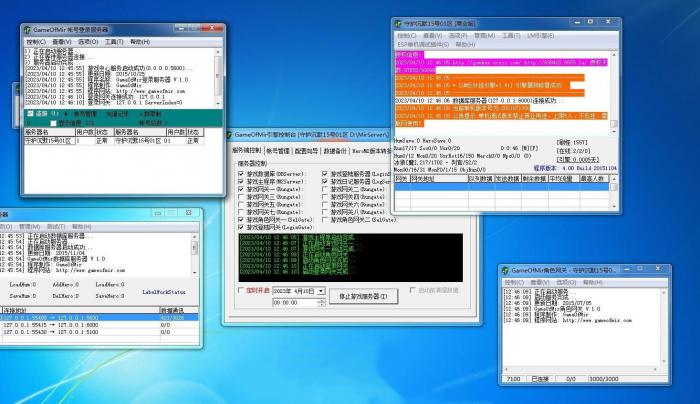The width and height of the screenshot is (700, 404).
Task: Click the M2 server window title icon
Action: (395, 22)
